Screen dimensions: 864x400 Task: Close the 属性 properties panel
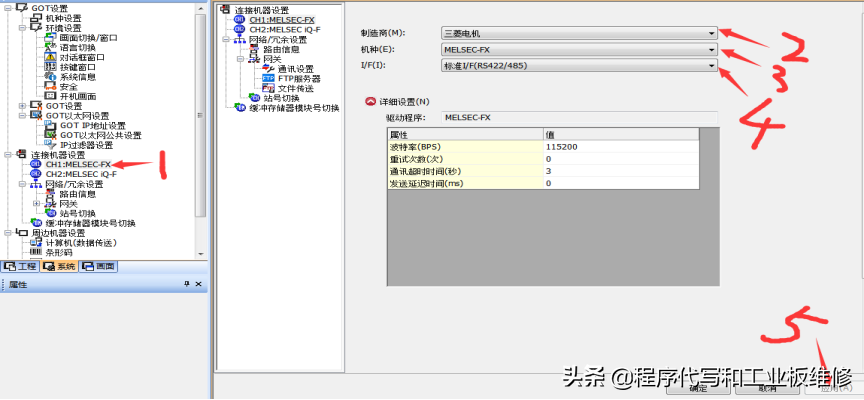(x=199, y=284)
